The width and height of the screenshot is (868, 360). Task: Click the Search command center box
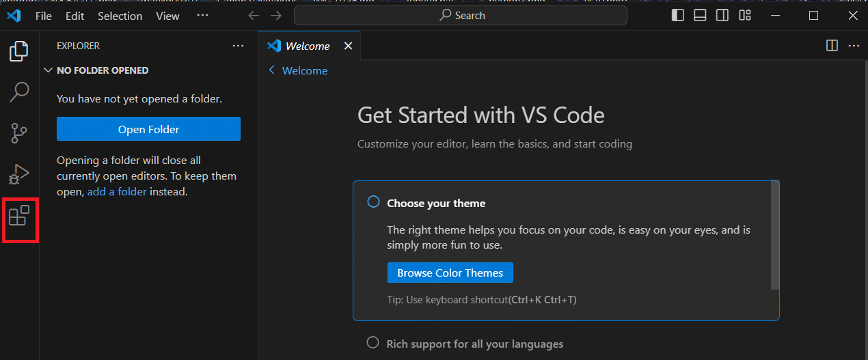(461, 15)
